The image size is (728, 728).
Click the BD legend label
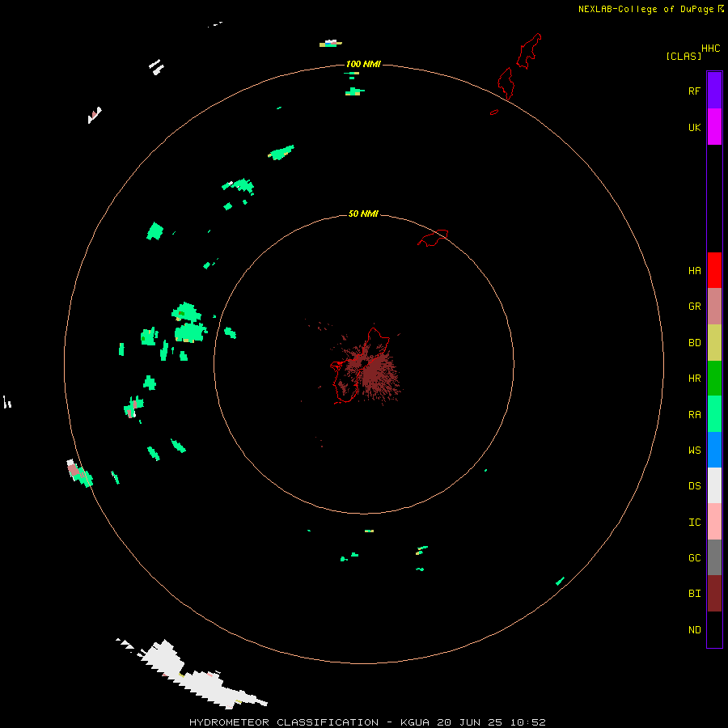pos(694,343)
